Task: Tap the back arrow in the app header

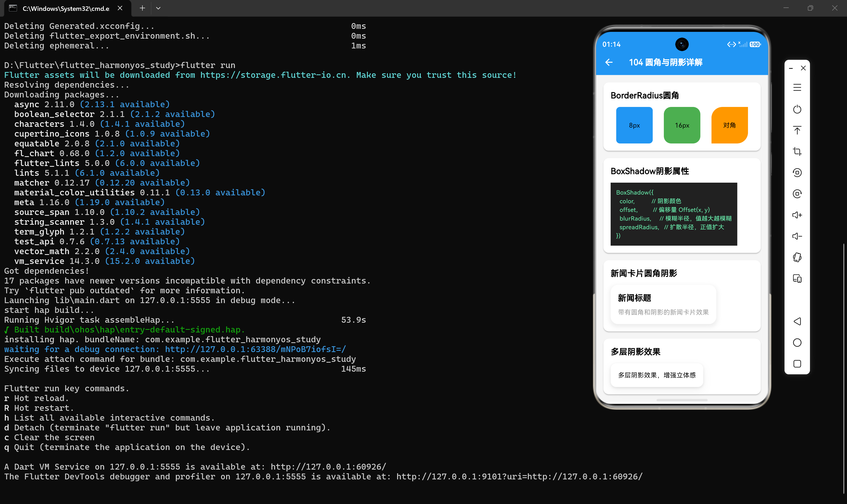Action: (609, 62)
